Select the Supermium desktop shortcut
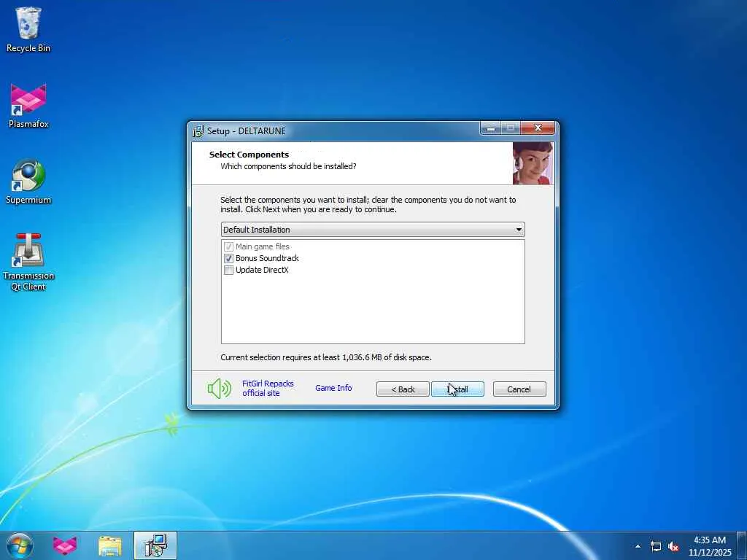Viewport: 747px width, 560px height. (28, 182)
